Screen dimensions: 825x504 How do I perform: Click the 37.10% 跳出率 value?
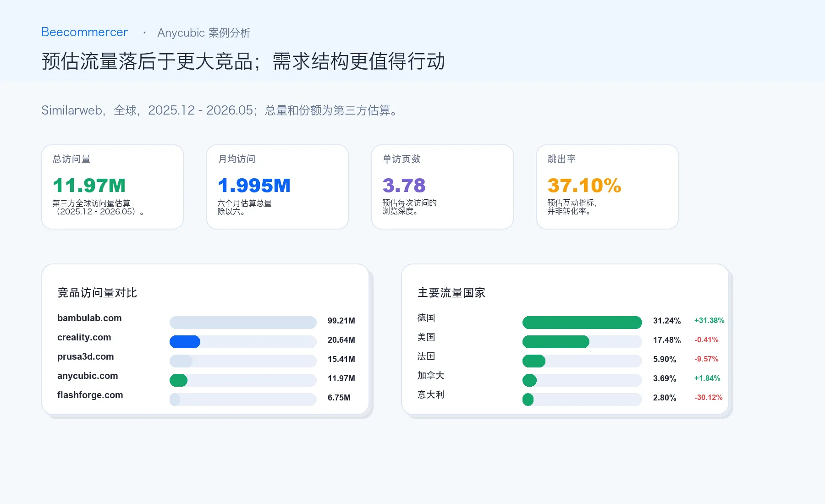point(584,186)
